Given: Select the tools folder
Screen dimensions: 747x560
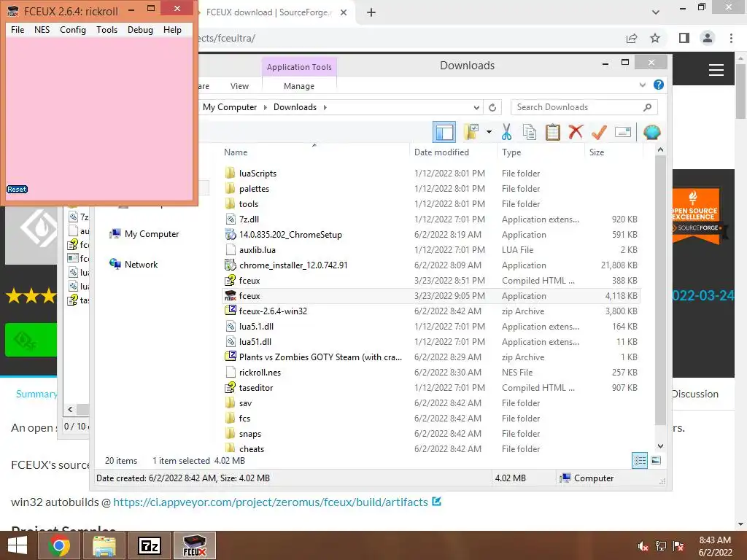Looking at the screenshot, I should pyautogui.click(x=249, y=204).
